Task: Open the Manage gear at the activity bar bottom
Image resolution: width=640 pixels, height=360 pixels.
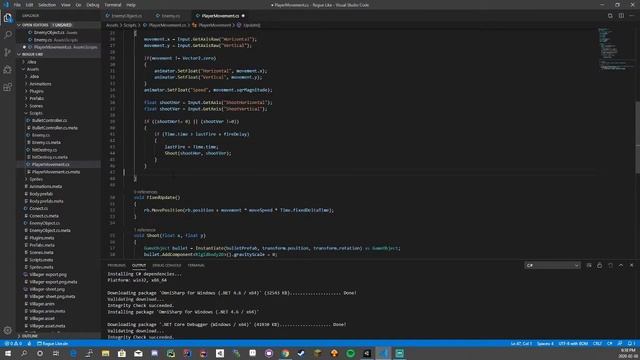Action: (x=8, y=330)
